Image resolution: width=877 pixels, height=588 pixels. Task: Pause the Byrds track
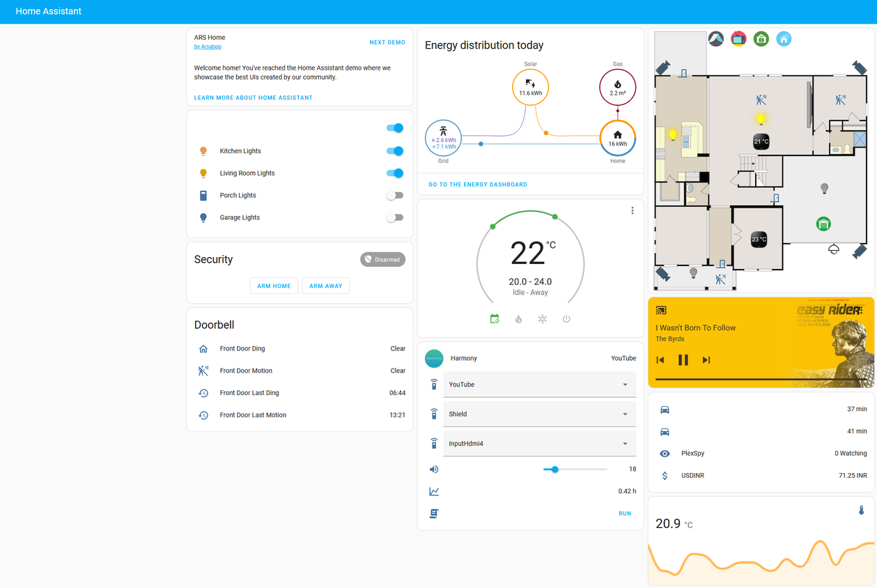point(683,360)
